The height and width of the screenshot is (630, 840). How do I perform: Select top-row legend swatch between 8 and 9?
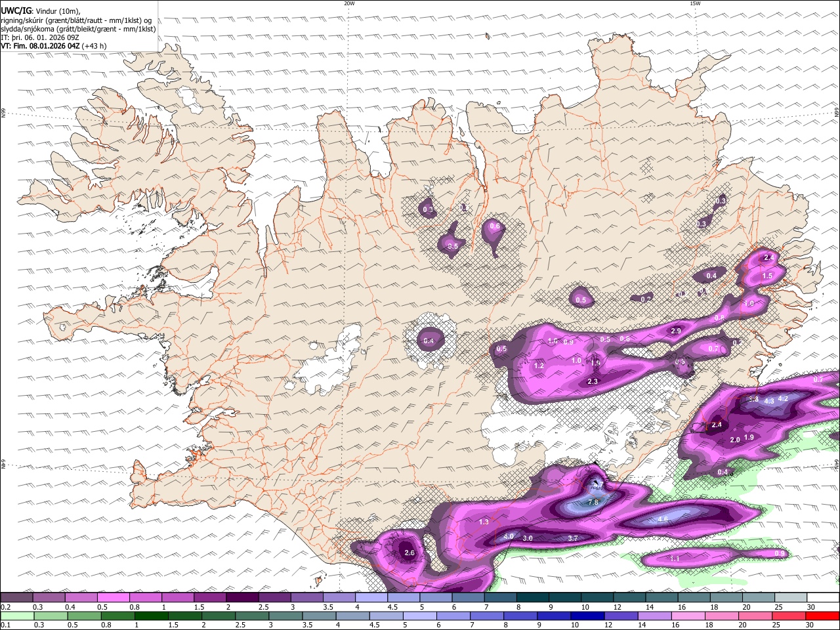[533, 597]
